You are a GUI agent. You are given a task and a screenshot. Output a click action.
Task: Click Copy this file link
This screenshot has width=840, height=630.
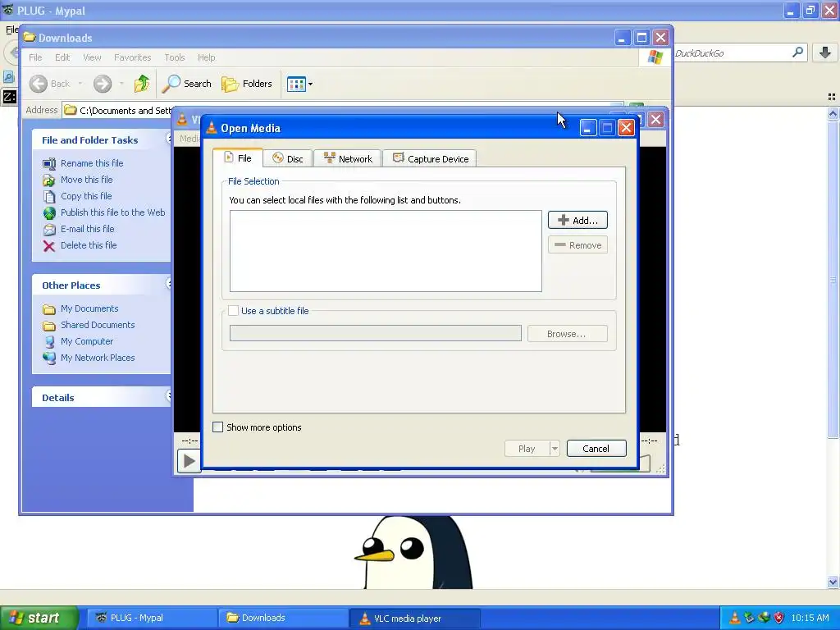pos(85,196)
